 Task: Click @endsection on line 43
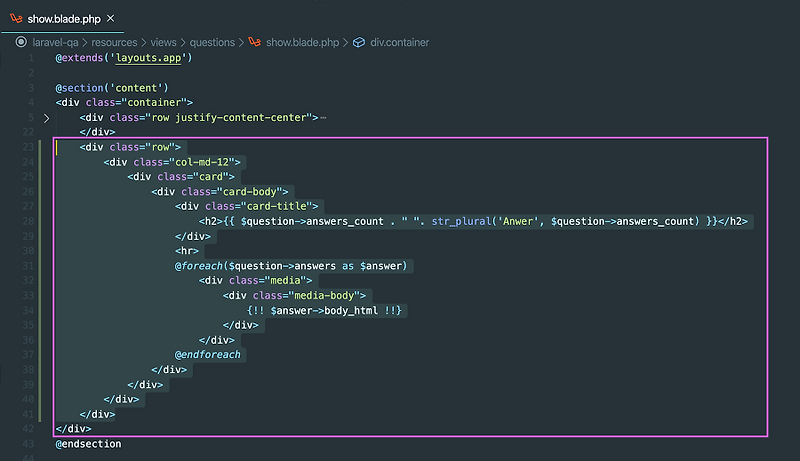click(88, 444)
